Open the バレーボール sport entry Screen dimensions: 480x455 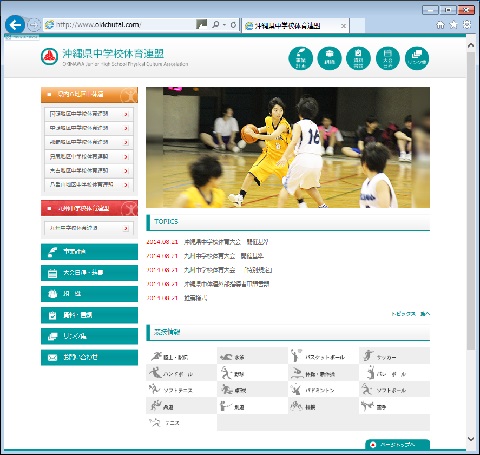point(394,372)
